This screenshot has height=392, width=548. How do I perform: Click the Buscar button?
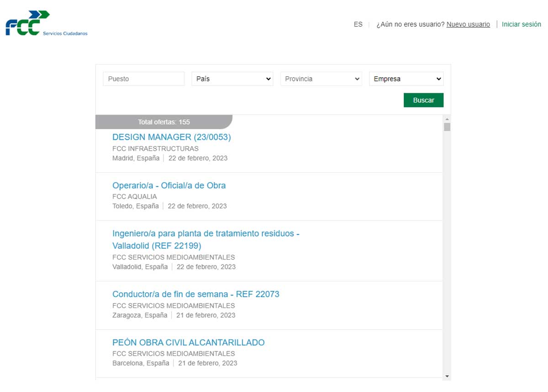pos(423,100)
